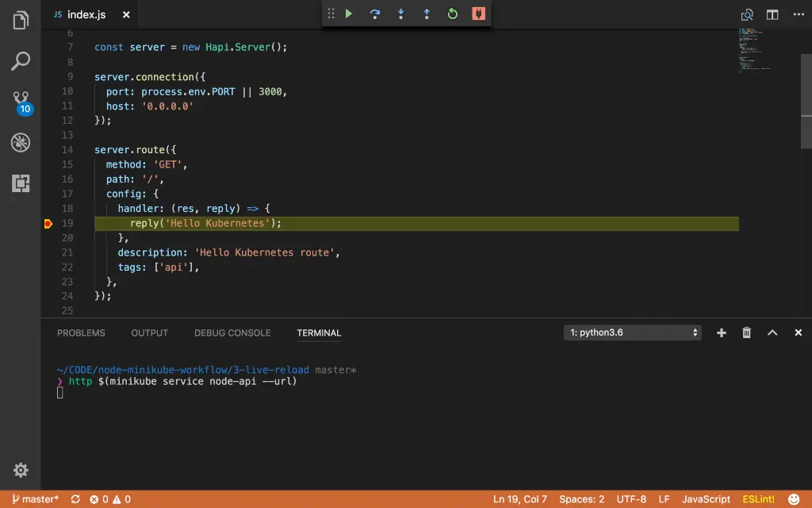Open Source Control with 10 changes
Image resolution: width=812 pixels, height=508 pixels.
[21, 102]
